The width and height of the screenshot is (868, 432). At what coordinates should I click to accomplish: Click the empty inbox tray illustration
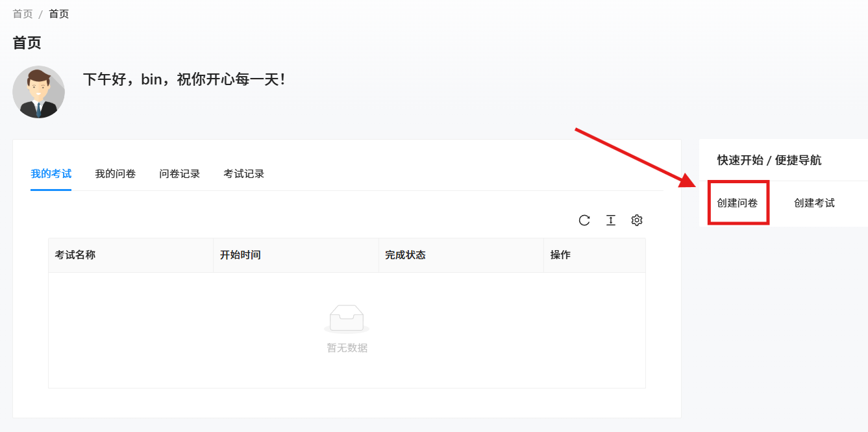click(x=347, y=319)
